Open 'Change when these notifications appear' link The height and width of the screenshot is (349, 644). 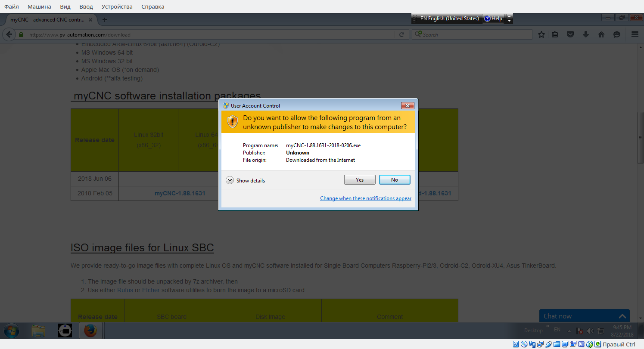coord(365,198)
